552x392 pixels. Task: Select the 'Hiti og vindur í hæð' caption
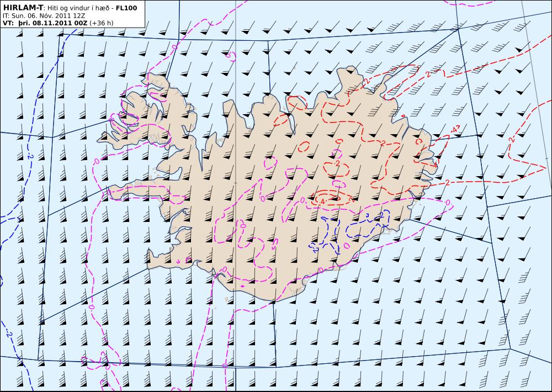[79, 8]
